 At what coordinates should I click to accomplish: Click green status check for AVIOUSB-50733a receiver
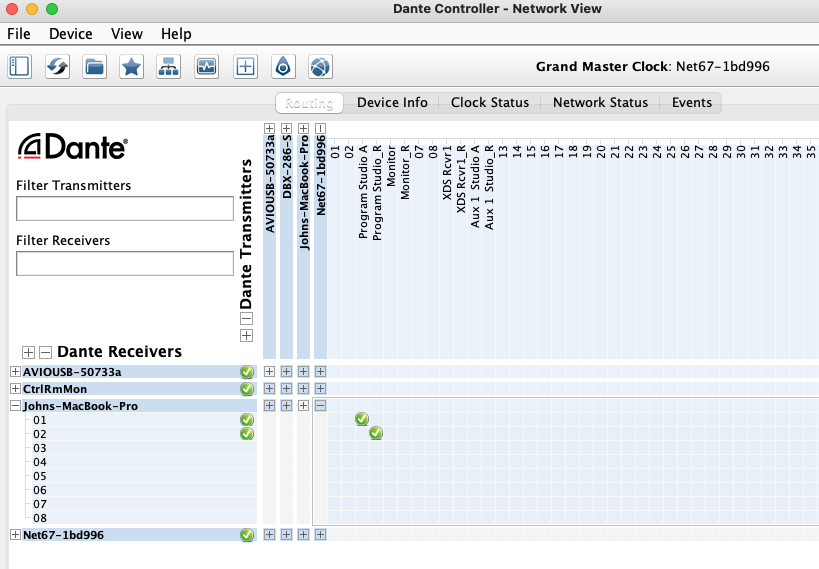[247, 372]
